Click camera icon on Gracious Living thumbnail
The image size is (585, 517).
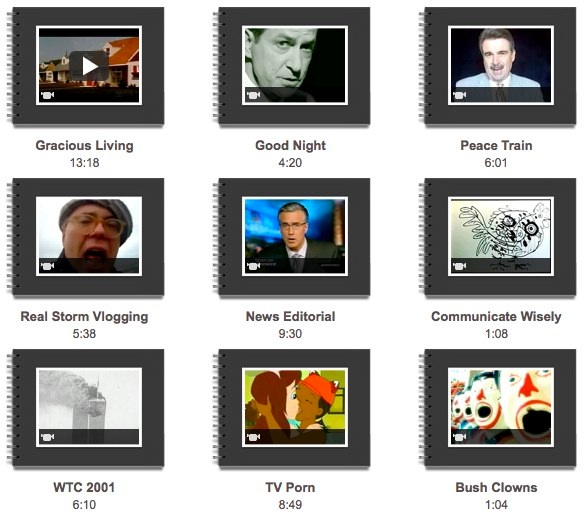click(47, 95)
